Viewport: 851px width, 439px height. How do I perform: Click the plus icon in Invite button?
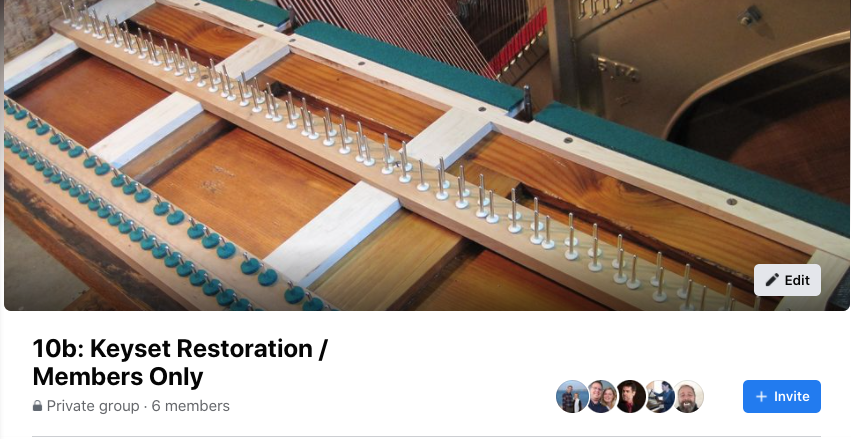[x=761, y=397]
